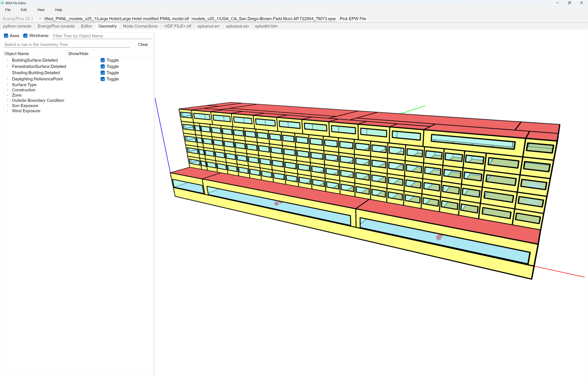Open the View menu

tap(41, 10)
